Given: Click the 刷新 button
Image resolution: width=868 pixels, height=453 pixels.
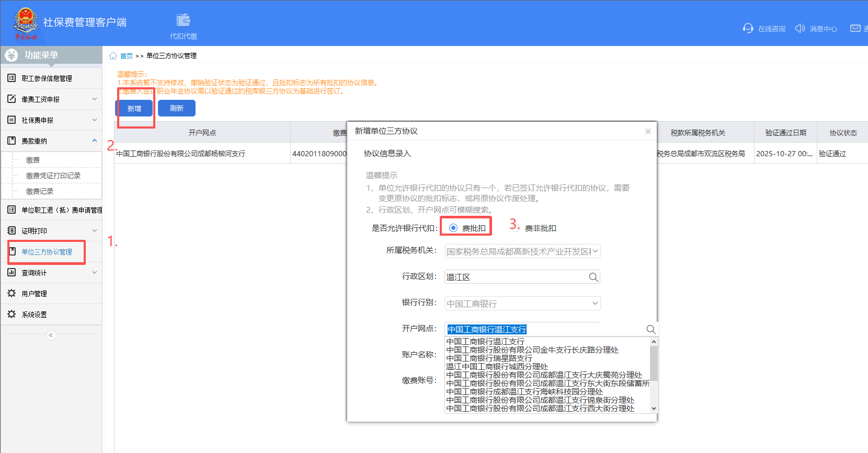Looking at the screenshot, I should tap(177, 108).
